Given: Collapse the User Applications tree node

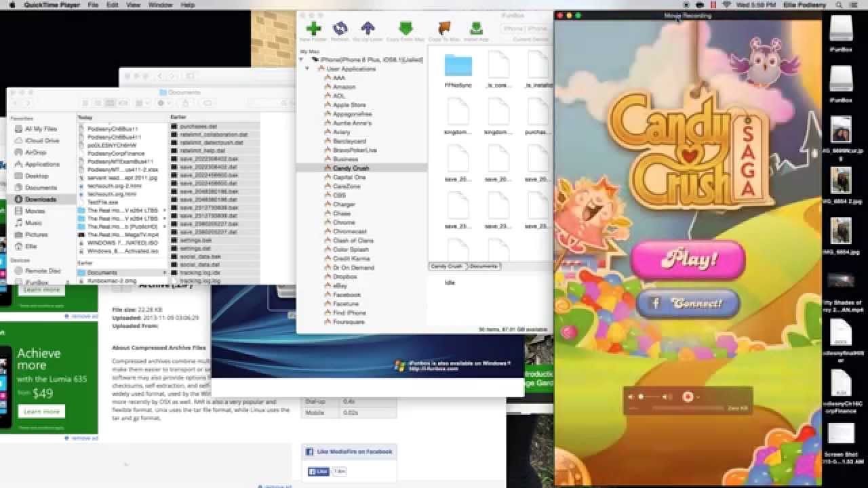Looking at the screenshot, I should [x=308, y=68].
